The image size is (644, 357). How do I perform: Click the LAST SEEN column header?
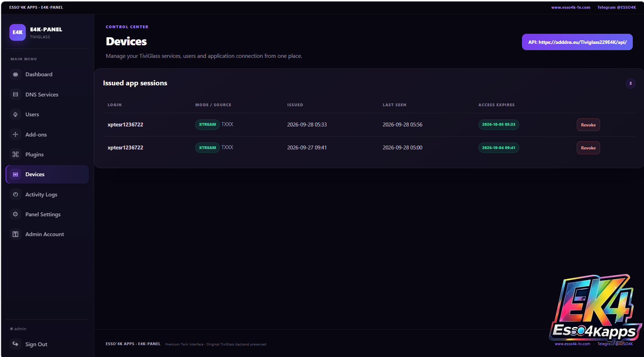point(394,105)
